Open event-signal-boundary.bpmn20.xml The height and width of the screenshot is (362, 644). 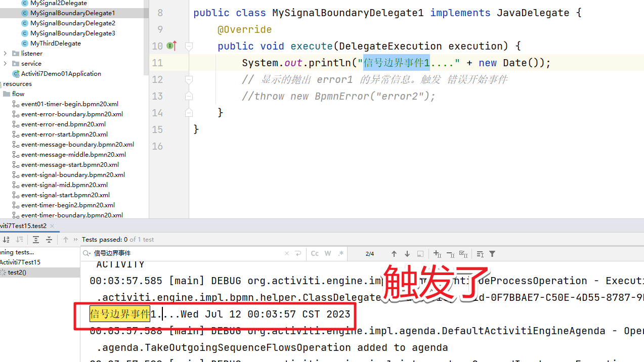73,175
